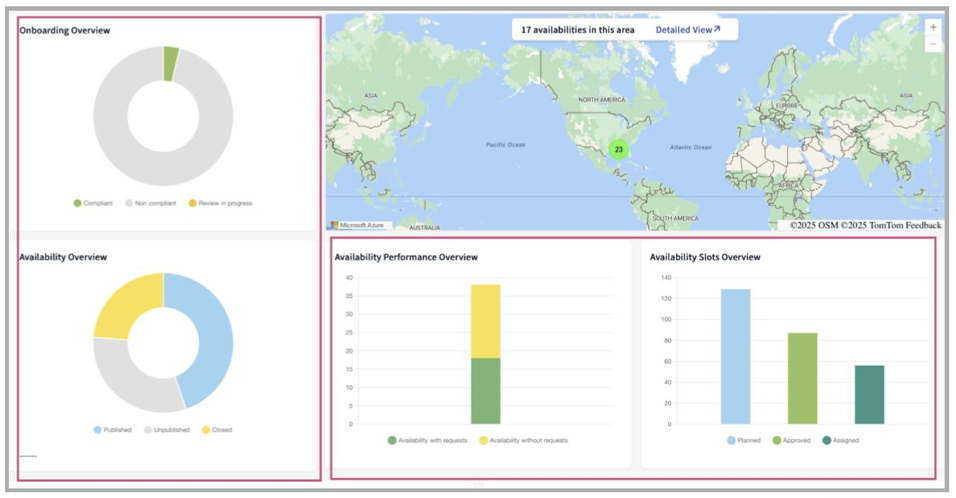Toggle Availability without requests legend item
The image size is (956, 498).
coord(523,440)
